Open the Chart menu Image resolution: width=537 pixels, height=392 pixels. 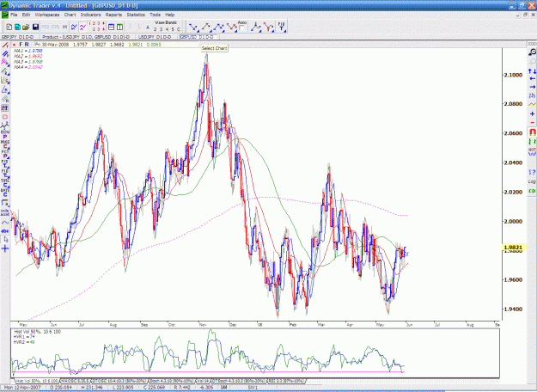70,15
